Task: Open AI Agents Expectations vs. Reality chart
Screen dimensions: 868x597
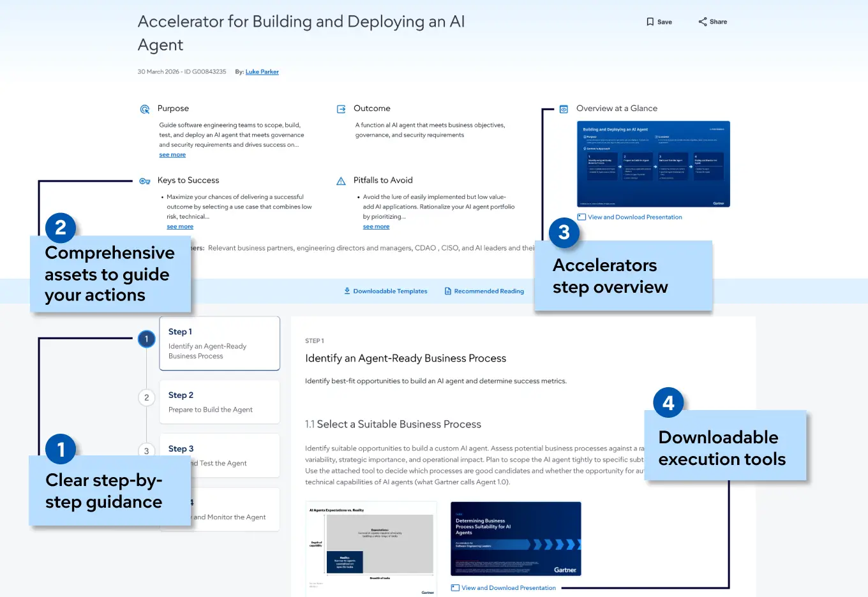Action: point(371,549)
